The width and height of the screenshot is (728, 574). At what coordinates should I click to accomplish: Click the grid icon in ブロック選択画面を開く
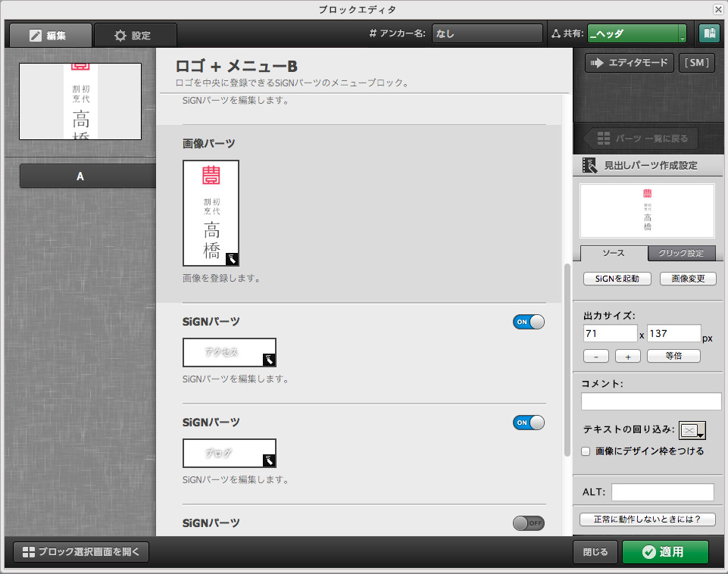coord(29,552)
